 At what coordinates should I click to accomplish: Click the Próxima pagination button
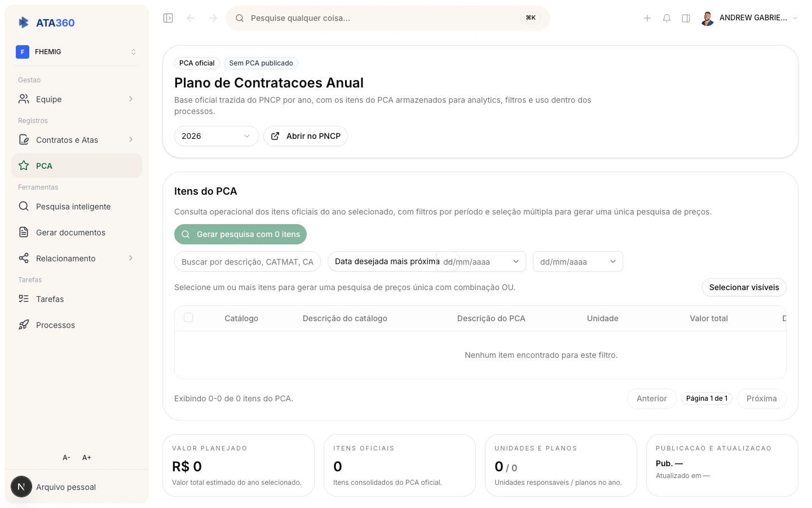(x=761, y=398)
